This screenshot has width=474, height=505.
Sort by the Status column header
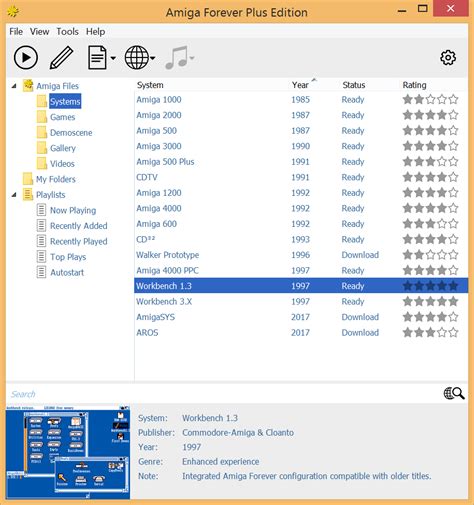point(354,85)
